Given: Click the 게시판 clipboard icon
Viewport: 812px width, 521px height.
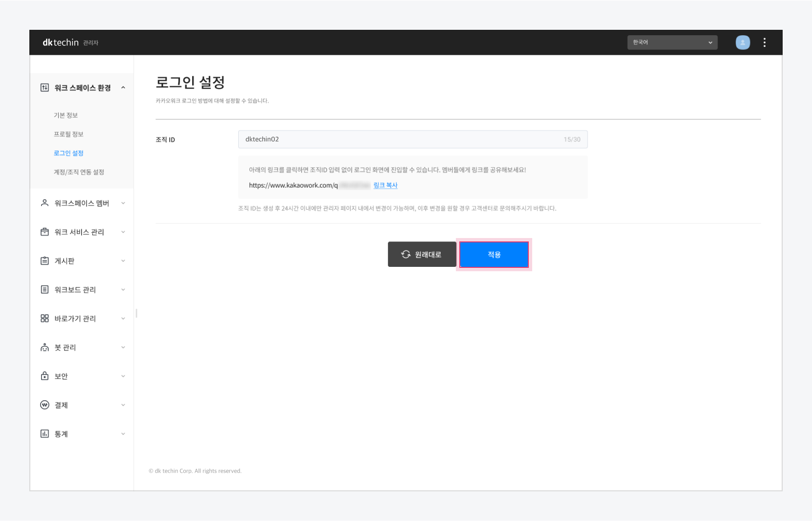Looking at the screenshot, I should click(x=45, y=260).
